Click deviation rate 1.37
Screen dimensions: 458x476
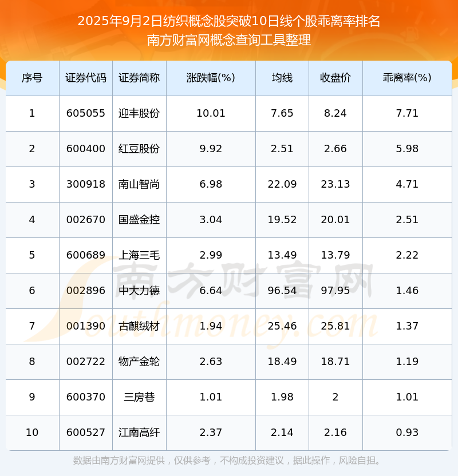point(407,326)
